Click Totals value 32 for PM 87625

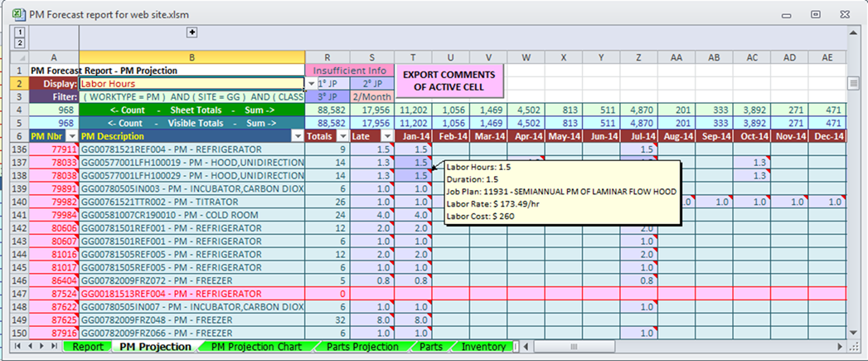pyautogui.click(x=327, y=320)
